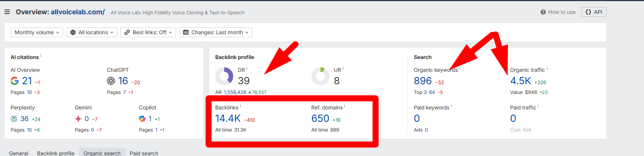Viewport: 644px width, 156px height.
Task: Click the DR donut chart
Action: click(x=224, y=76)
